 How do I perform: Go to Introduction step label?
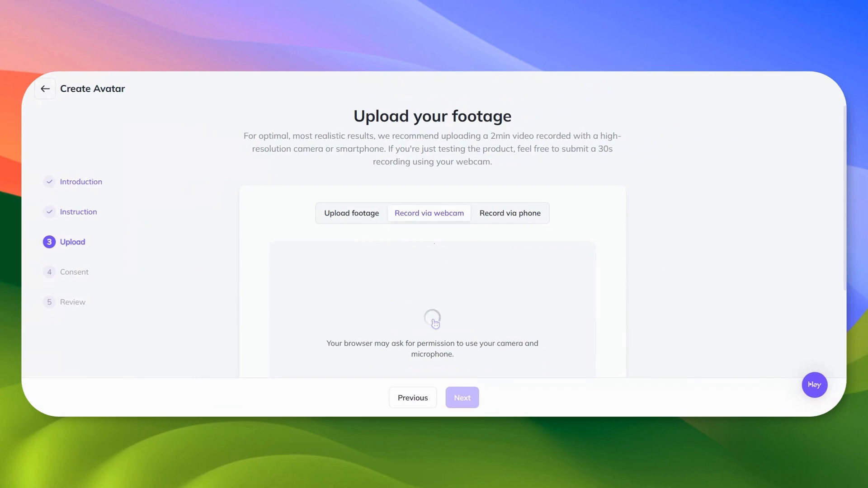pyautogui.click(x=81, y=182)
